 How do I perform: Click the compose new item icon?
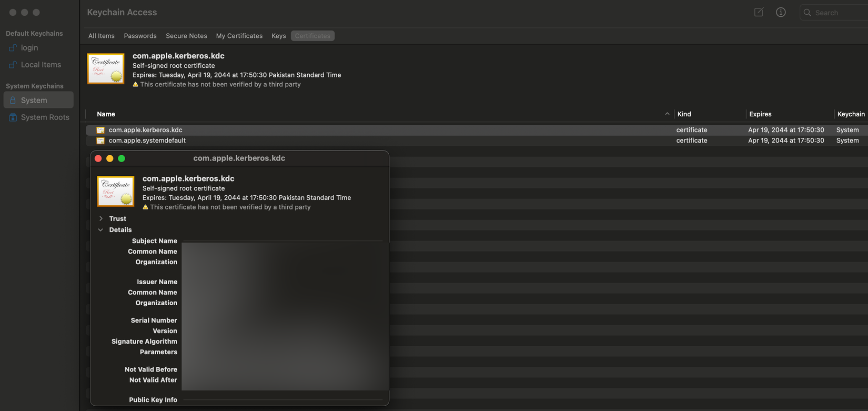pyautogui.click(x=759, y=12)
